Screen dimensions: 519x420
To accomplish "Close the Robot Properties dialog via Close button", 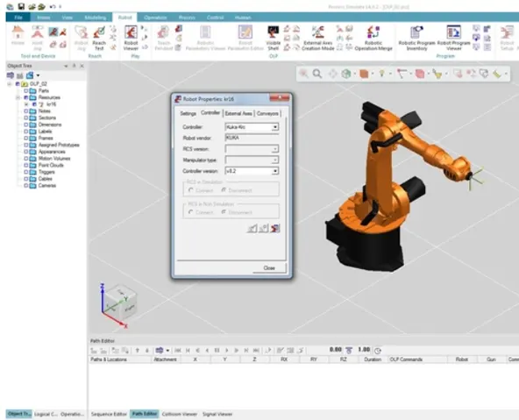I will (269, 268).
